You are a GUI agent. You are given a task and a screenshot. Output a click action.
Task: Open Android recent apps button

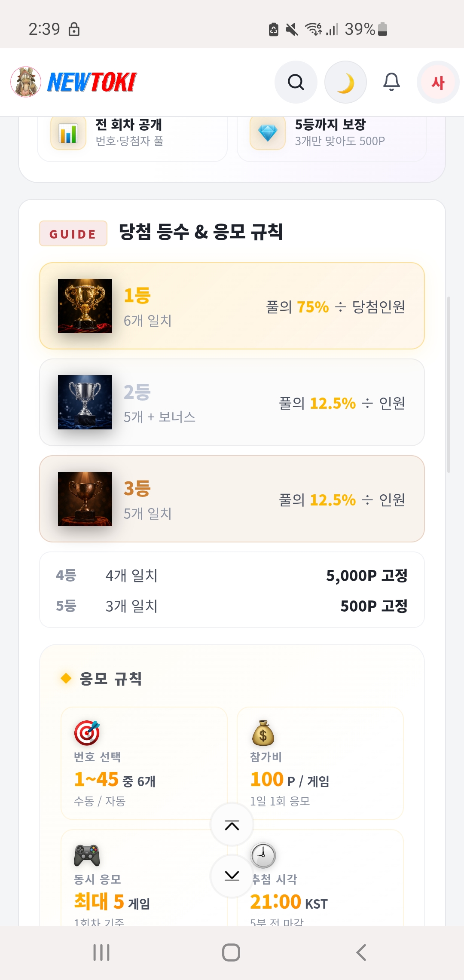pyautogui.click(x=101, y=952)
